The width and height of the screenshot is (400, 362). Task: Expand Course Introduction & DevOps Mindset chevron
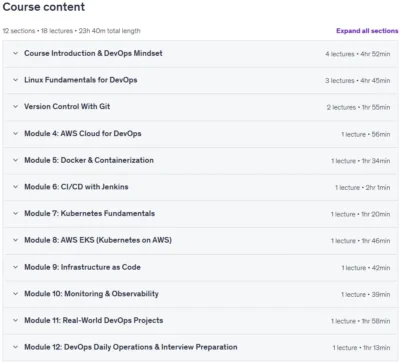click(15, 53)
